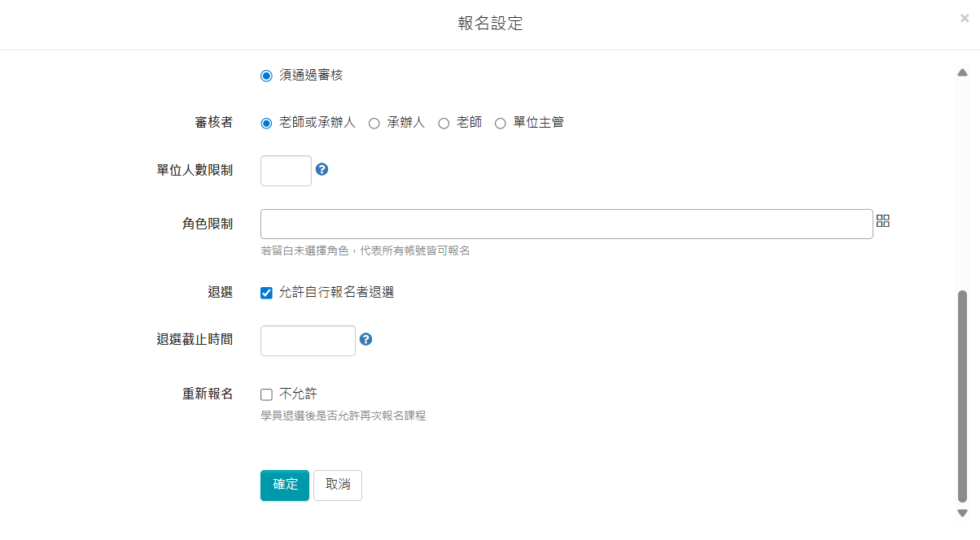This screenshot has width=980, height=540.
Task: Click into the 單位人數限制 input field
Action: click(x=286, y=170)
